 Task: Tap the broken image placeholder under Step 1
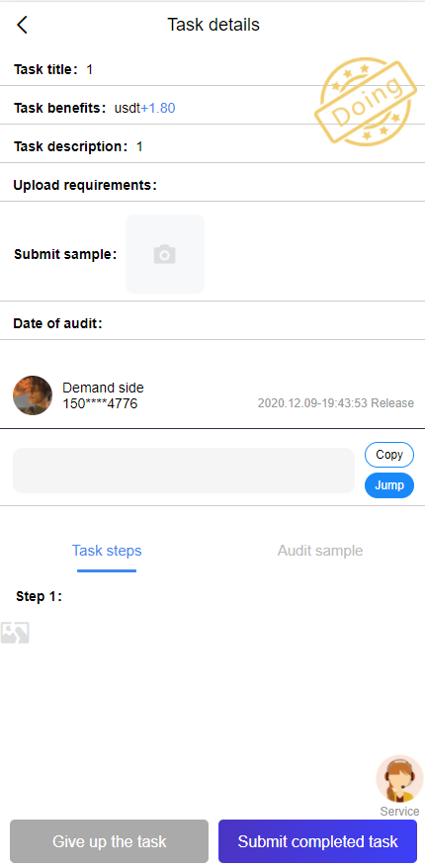pos(15,633)
